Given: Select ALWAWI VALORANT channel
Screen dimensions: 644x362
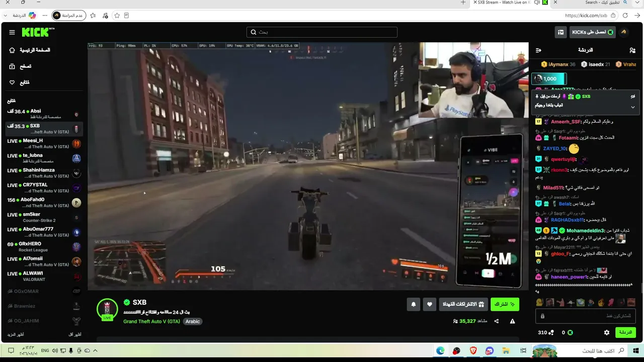Looking at the screenshot, I should [x=44, y=277].
